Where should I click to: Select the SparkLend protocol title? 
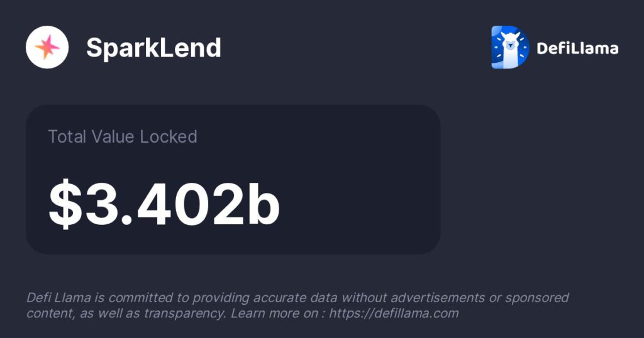tap(153, 48)
